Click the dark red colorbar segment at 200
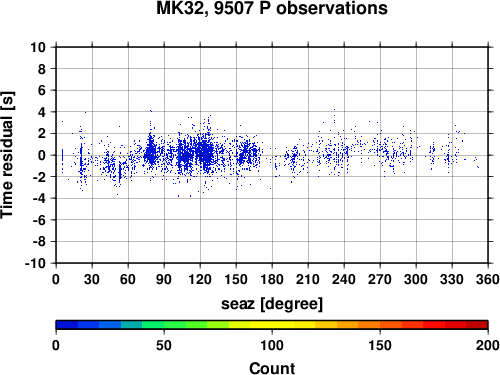 tap(477, 325)
